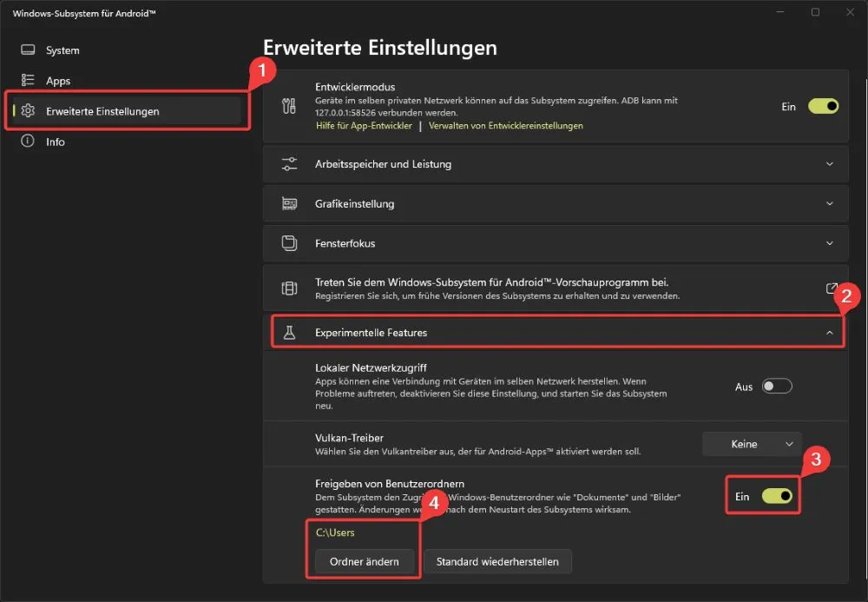Click the Erweiterte Einstellungen page heading
The height and width of the screenshot is (602, 868).
pos(380,48)
